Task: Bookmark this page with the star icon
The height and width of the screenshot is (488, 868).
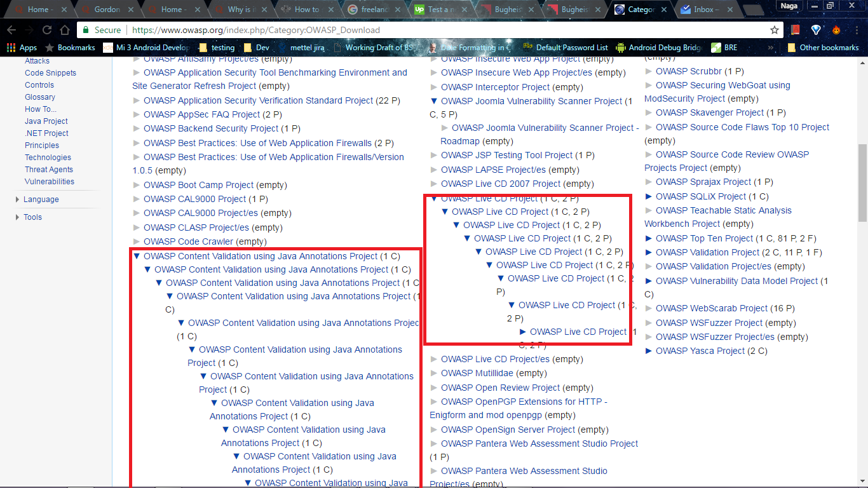Action: (x=774, y=30)
